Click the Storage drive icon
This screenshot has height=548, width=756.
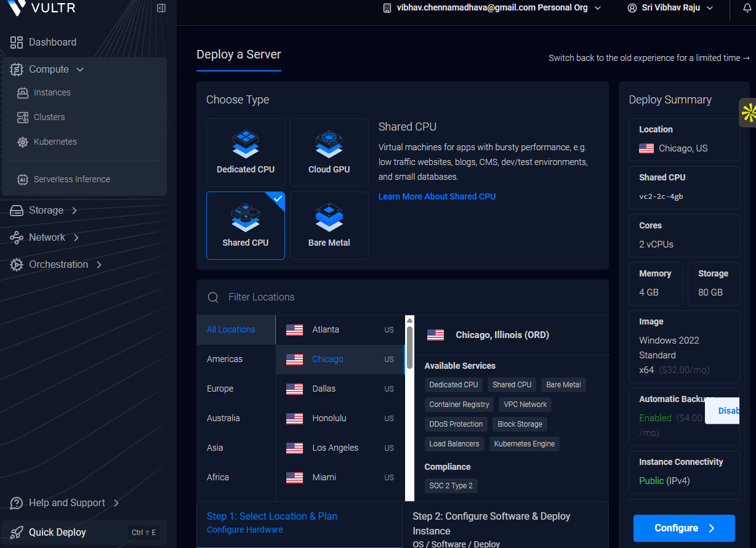pos(17,211)
